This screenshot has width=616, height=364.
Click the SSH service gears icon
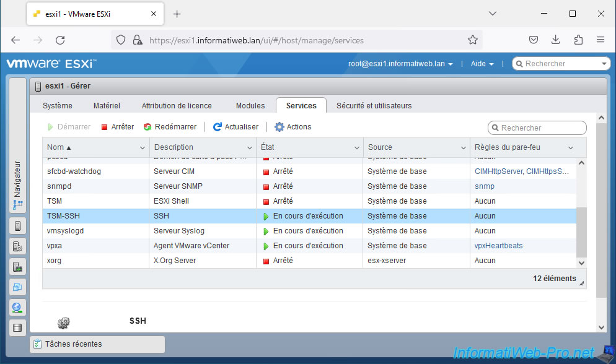64,323
